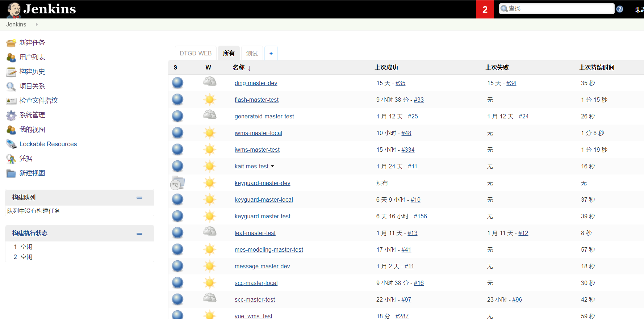Sort by 上次持续时间 column header

[x=597, y=67]
